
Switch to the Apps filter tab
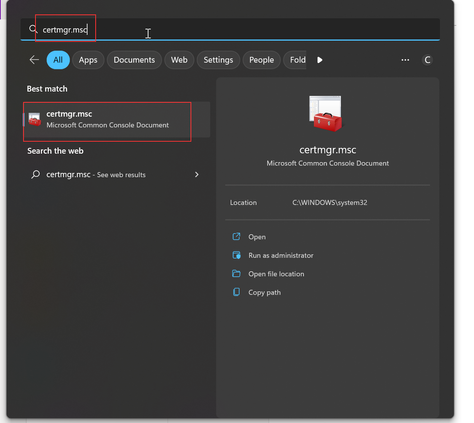point(88,60)
